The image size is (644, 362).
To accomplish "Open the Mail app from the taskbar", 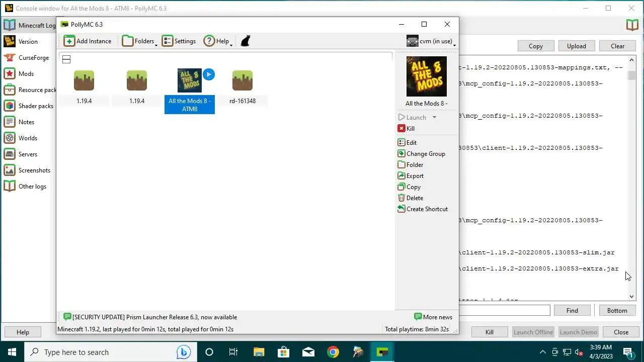I will (308, 352).
